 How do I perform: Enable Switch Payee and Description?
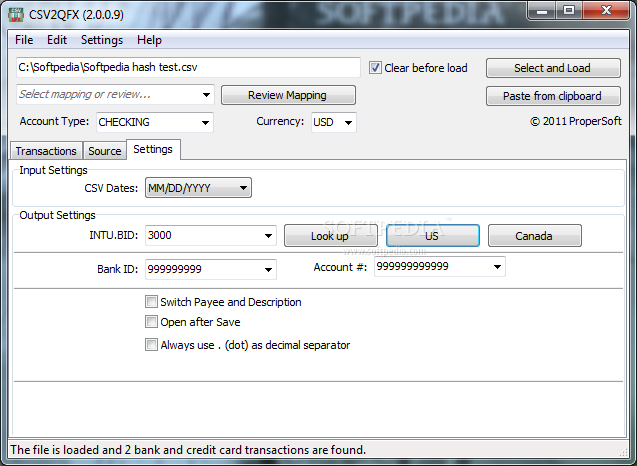pos(151,301)
